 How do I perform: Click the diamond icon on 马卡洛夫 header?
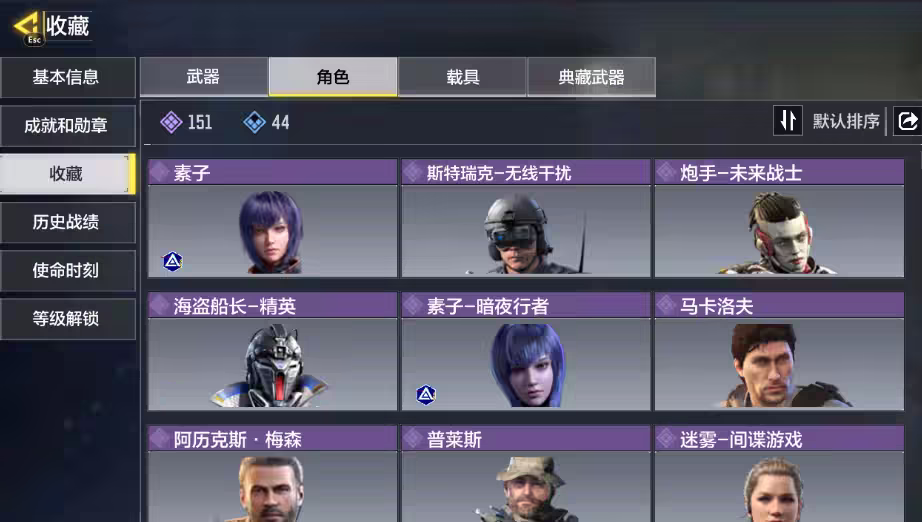666,305
